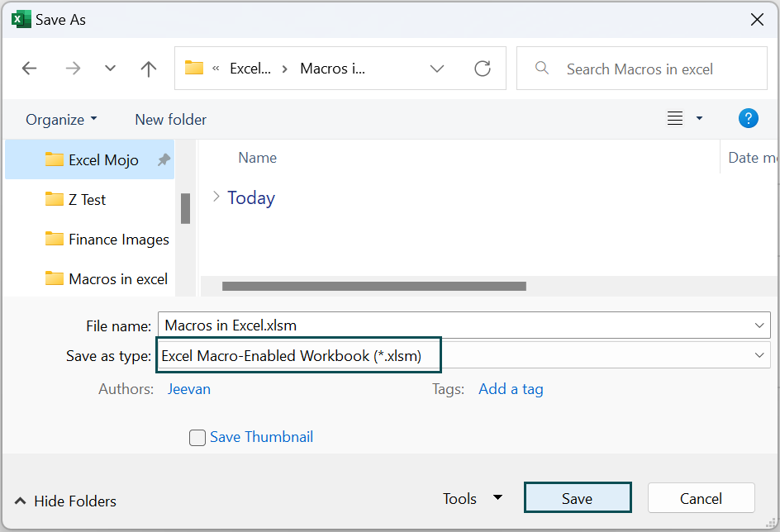Click the Save as type dropdown arrow
The image size is (780, 532).
click(759, 355)
